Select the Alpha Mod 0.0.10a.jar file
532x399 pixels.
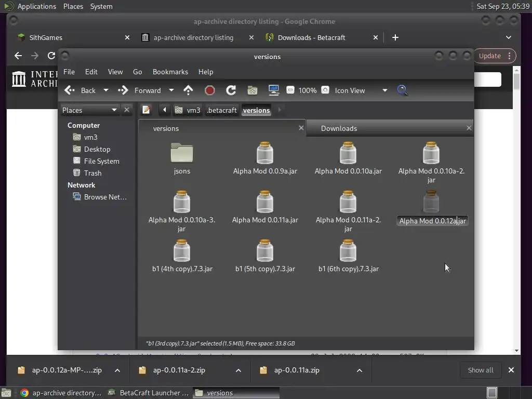point(348,159)
